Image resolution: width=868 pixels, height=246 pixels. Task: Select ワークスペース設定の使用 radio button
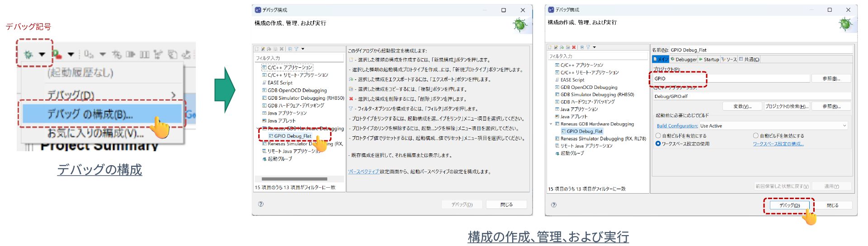[x=658, y=144]
